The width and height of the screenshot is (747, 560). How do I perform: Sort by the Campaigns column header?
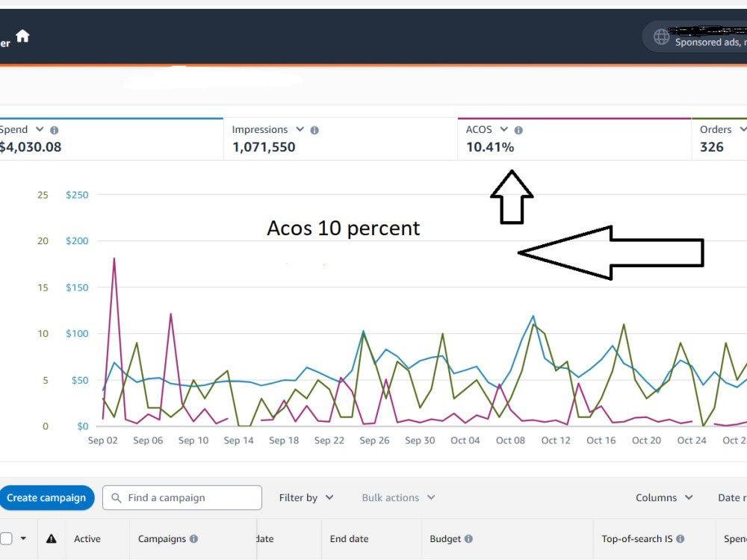162,538
